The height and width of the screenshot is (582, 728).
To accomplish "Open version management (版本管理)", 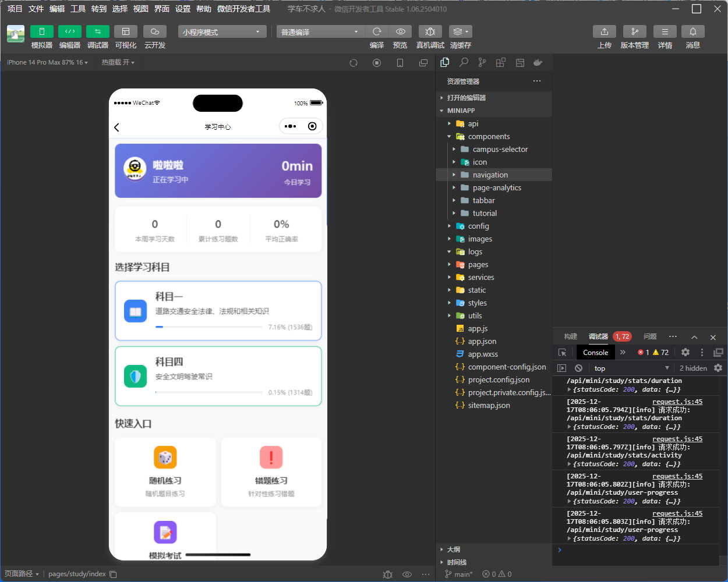I will tap(634, 31).
